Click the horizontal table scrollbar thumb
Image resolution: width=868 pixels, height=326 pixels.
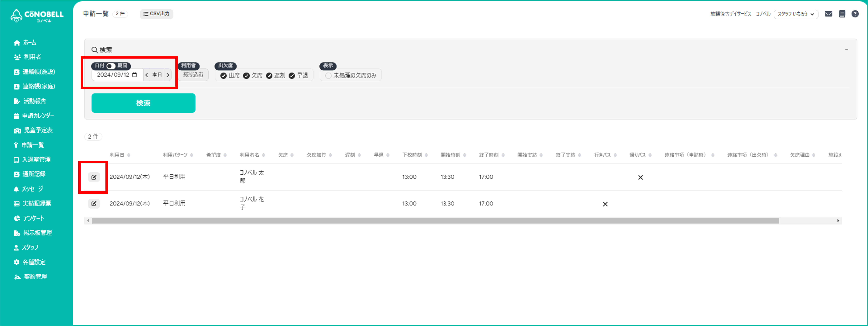(x=435, y=221)
